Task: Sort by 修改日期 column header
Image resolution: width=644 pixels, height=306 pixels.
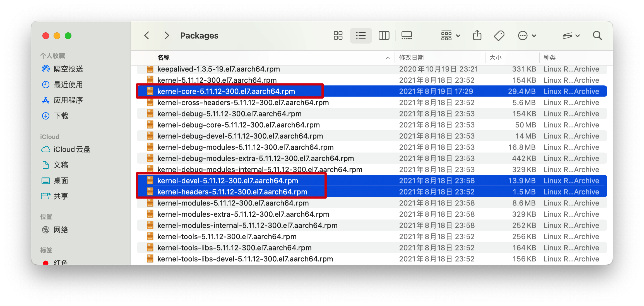Action: (411, 58)
